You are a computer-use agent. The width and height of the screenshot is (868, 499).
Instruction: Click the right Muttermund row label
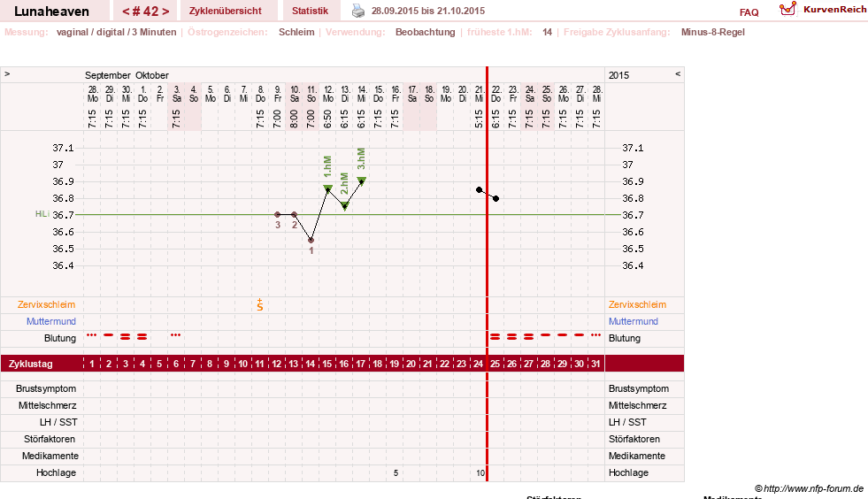(x=634, y=321)
